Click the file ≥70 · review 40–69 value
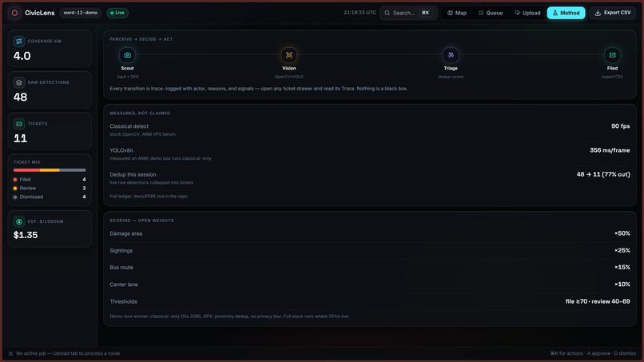Viewport: 644px width, 362px height. click(x=598, y=301)
